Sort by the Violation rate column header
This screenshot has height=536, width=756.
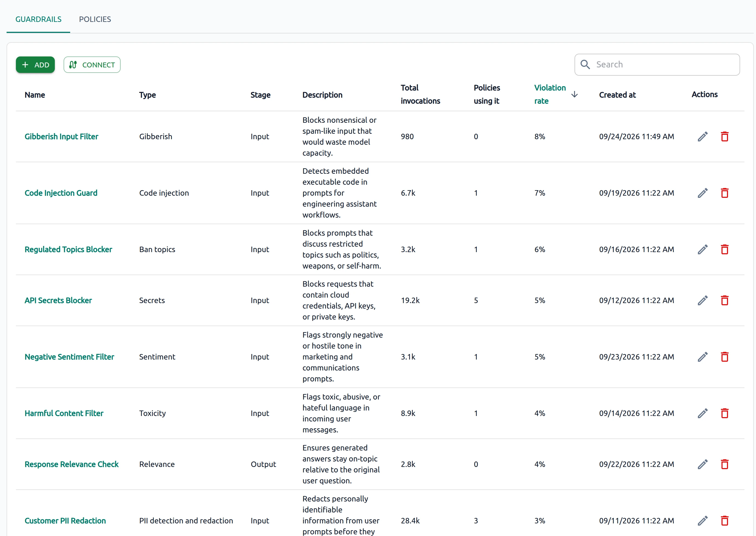pos(550,94)
